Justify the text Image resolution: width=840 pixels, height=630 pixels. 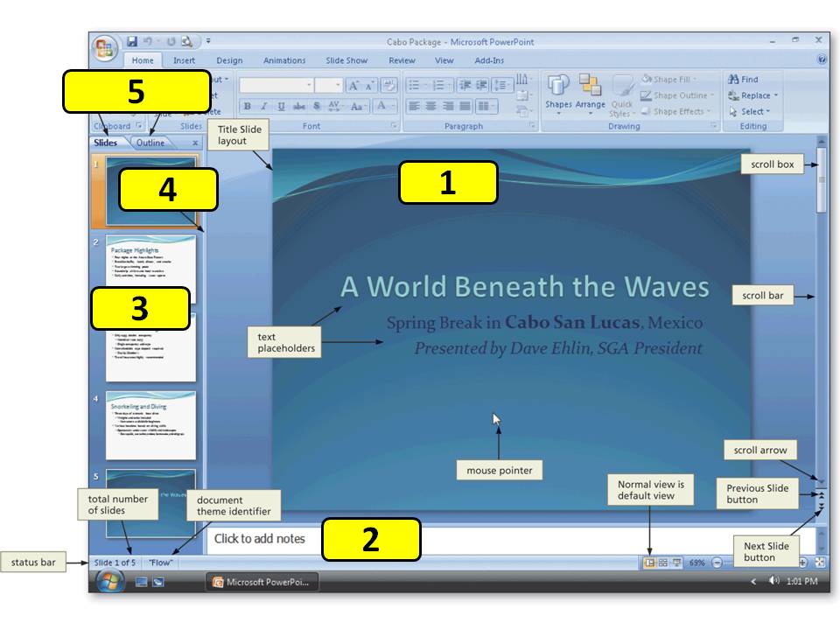[x=465, y=106]
